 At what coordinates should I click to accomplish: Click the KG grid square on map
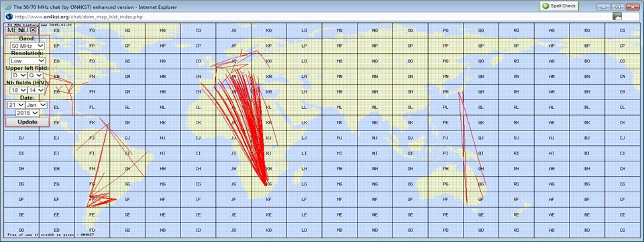[x=269, y=184]
